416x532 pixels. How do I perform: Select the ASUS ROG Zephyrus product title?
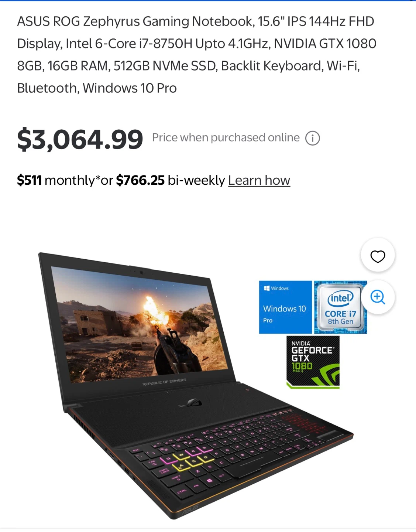pyautogui.click(x=197, y=55)
